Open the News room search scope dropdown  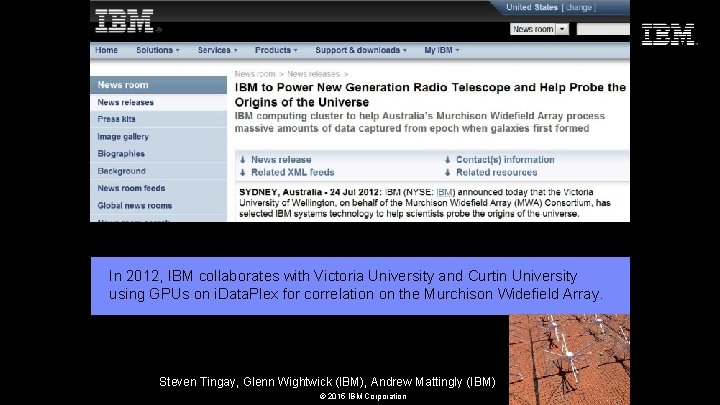[x=539, y=29]
